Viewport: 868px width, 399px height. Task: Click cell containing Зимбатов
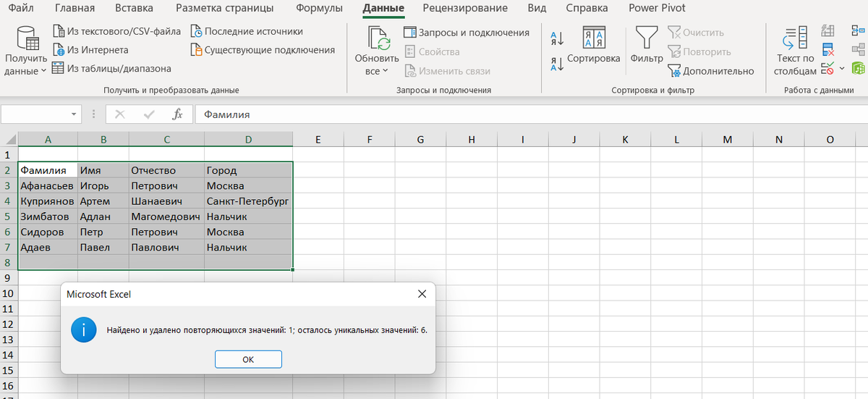[48, 217]
